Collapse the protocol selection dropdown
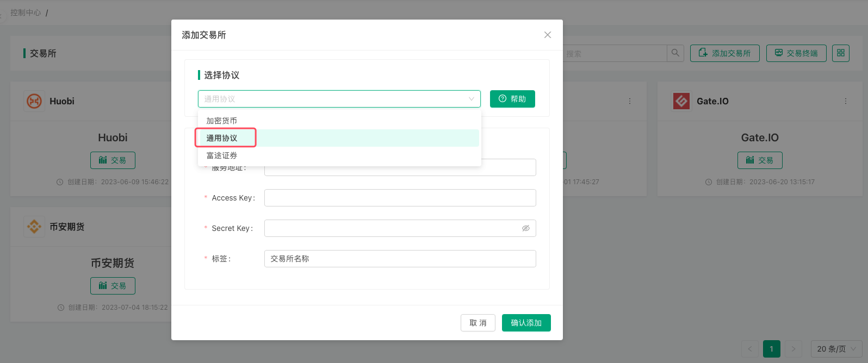Image resolution: width=868 pixels, height=363 pixels. pos(471,99)
